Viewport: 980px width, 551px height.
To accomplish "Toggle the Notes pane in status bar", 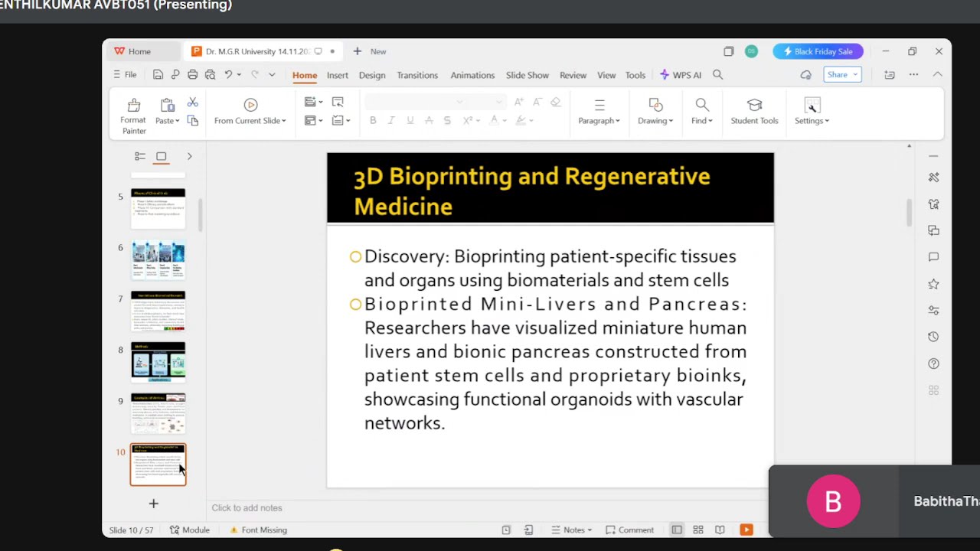I will tap(572, 530).
